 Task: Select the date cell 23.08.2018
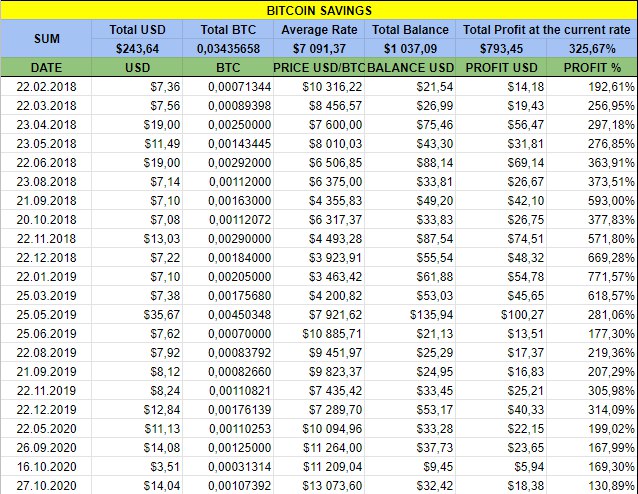pyautogui.click(x=46, y=181)
